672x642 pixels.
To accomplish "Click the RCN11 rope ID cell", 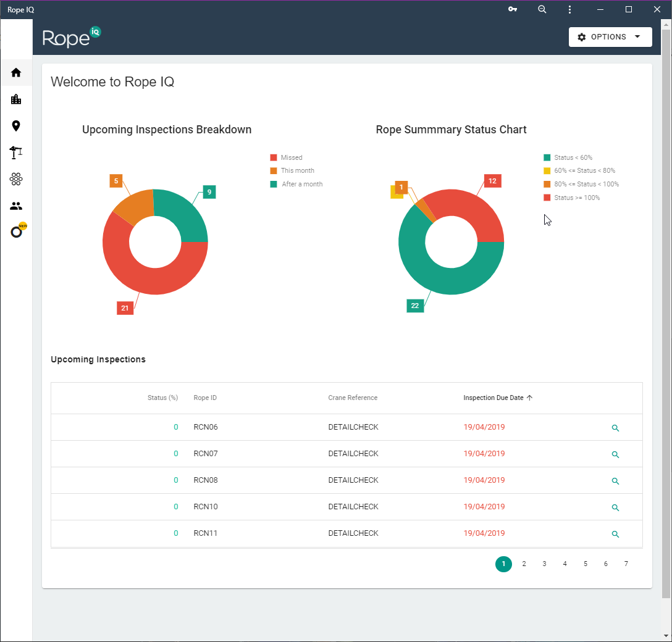I will click(205, 533).
